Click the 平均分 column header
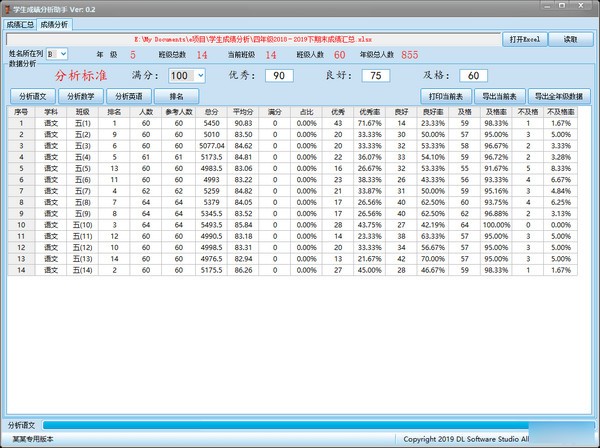Screen dimensions: 600x448 (242, 112)
